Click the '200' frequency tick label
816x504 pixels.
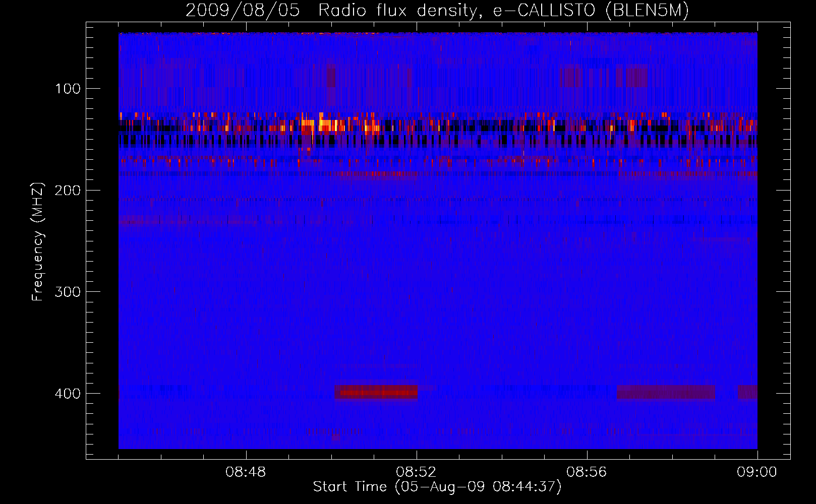tap(68, 191)
